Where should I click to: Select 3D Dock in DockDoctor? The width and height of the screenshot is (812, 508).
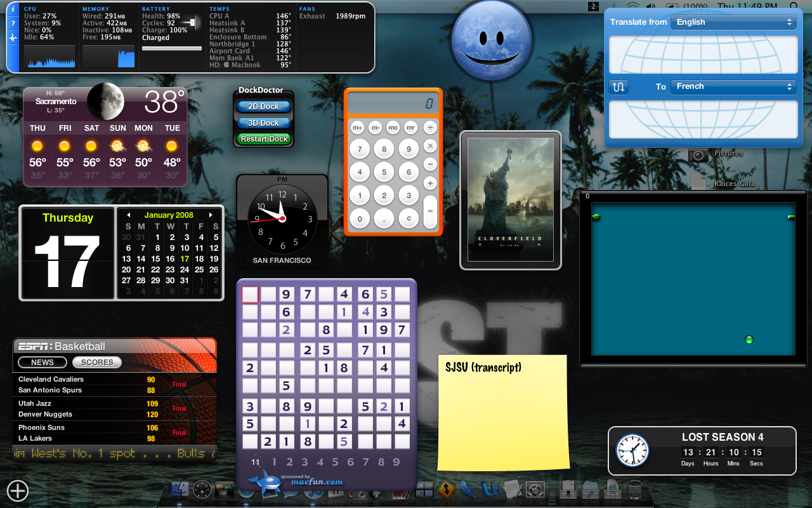click(263, 123)
